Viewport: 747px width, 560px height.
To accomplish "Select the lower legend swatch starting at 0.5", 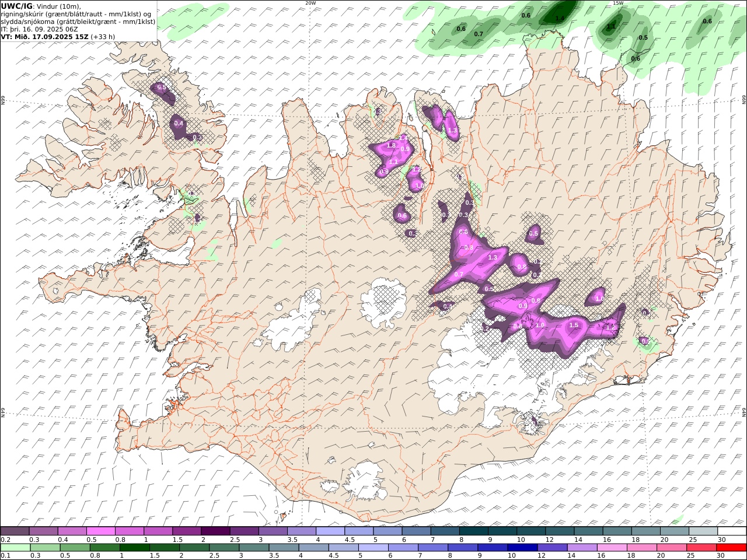I will (x=75, y=548).
